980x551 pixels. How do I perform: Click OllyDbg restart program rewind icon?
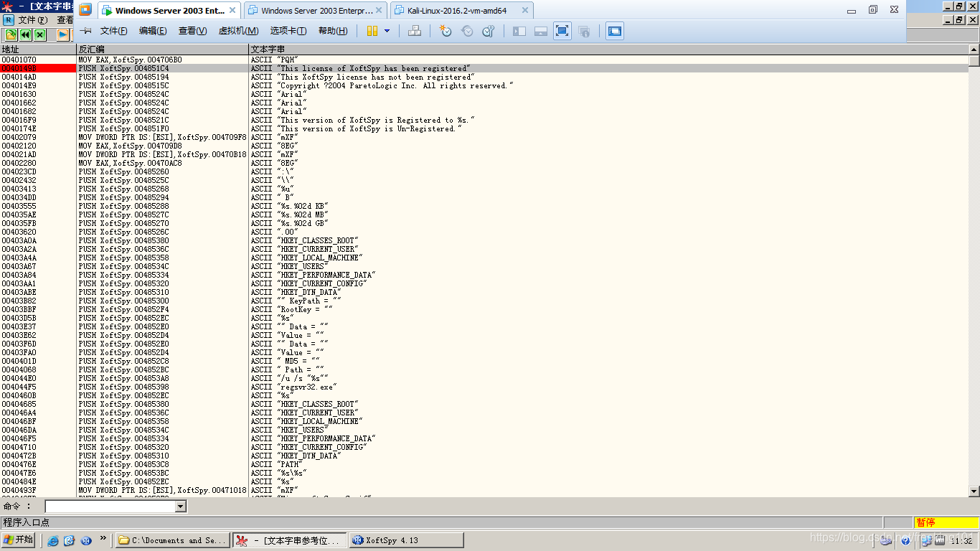coord(26,34)
